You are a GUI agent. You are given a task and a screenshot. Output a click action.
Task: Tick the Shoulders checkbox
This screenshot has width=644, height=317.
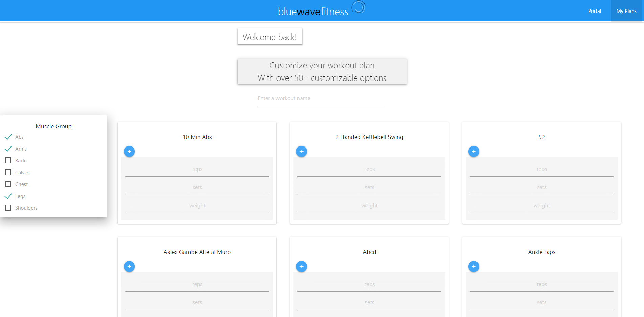coord(8,208)
